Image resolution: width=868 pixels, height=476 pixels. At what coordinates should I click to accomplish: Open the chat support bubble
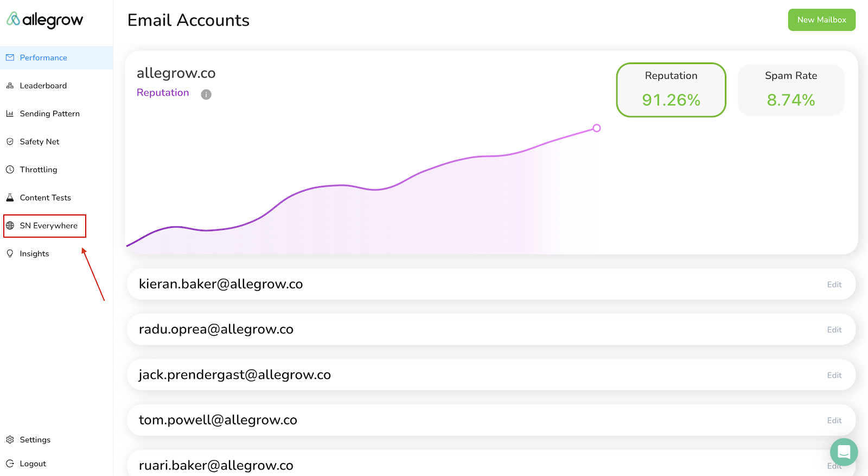(844, 452)
